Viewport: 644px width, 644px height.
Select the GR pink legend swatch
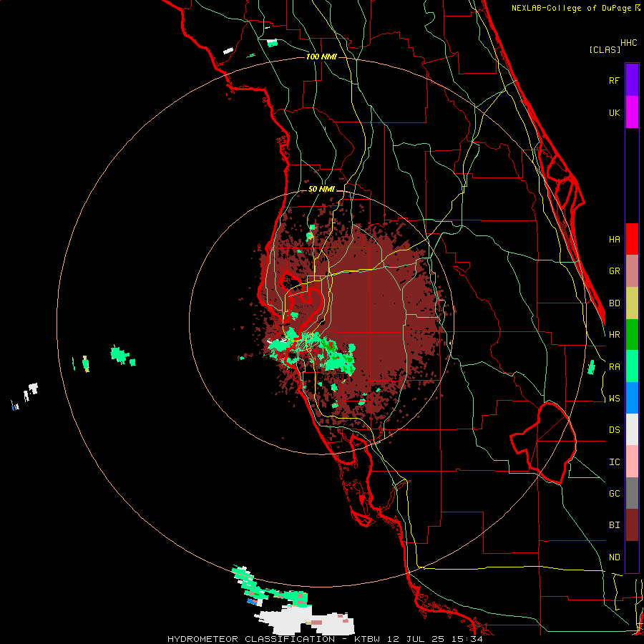tap(632, 271)
